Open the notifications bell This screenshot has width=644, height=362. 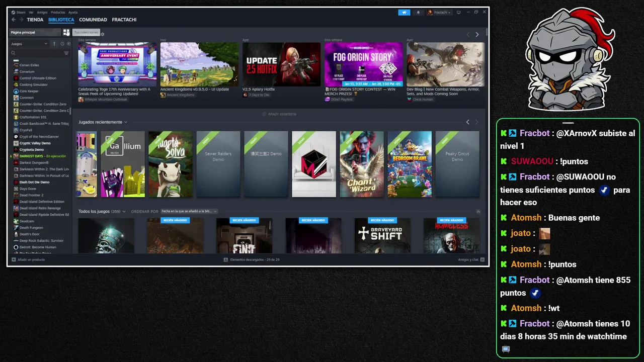(x=418, y=13)
